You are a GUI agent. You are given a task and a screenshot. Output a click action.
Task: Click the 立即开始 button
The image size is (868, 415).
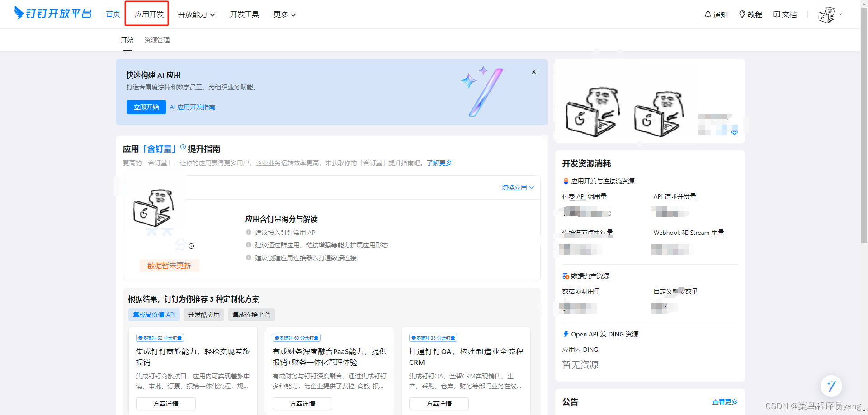tap(146, 107)
